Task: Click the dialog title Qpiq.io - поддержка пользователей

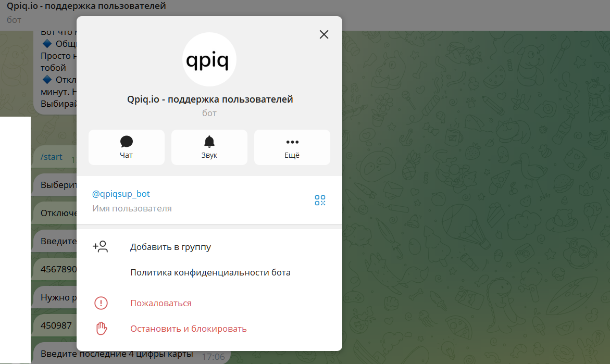Action: tap(210, 99)
